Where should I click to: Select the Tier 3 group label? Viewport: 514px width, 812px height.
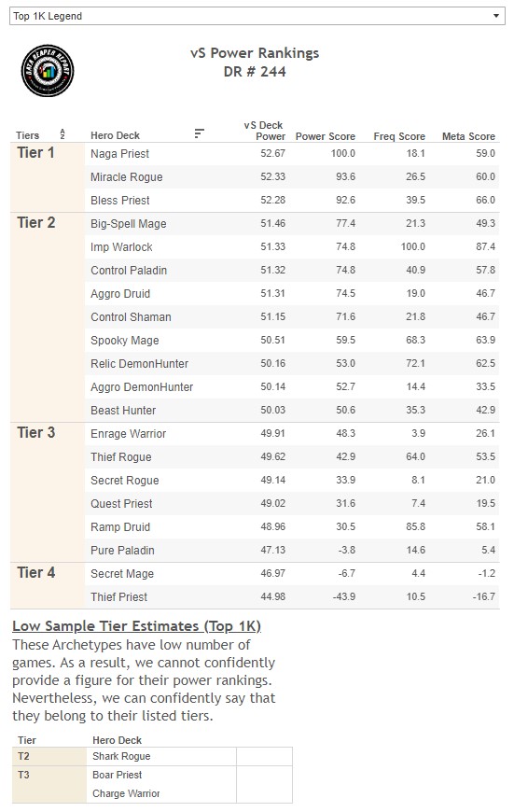click(x=35, y=432)
